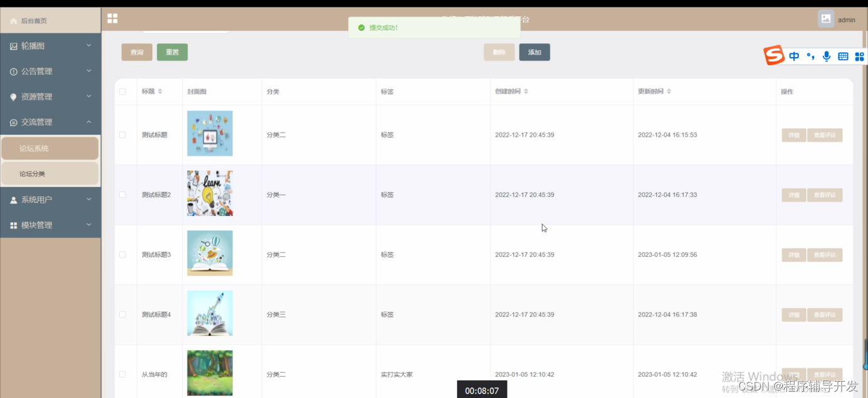
Task: Expand 公告管理 menu chevron
Action: click(89, 71)
